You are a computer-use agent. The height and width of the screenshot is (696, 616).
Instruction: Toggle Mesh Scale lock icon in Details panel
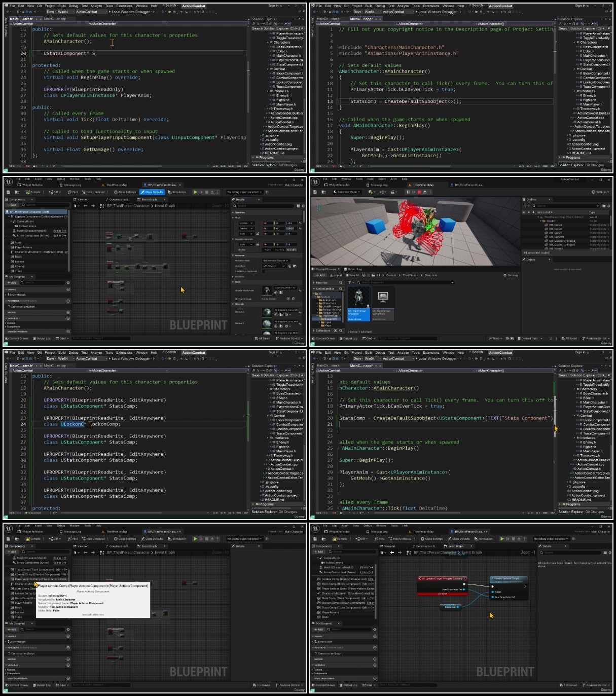tap(258, 234)
